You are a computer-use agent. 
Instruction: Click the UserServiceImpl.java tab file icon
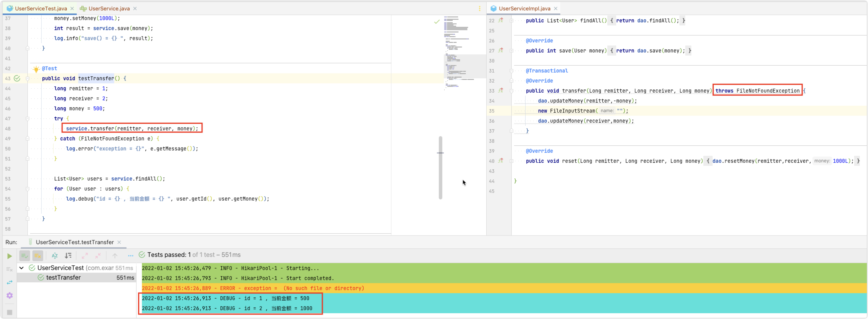coord(493,8)
